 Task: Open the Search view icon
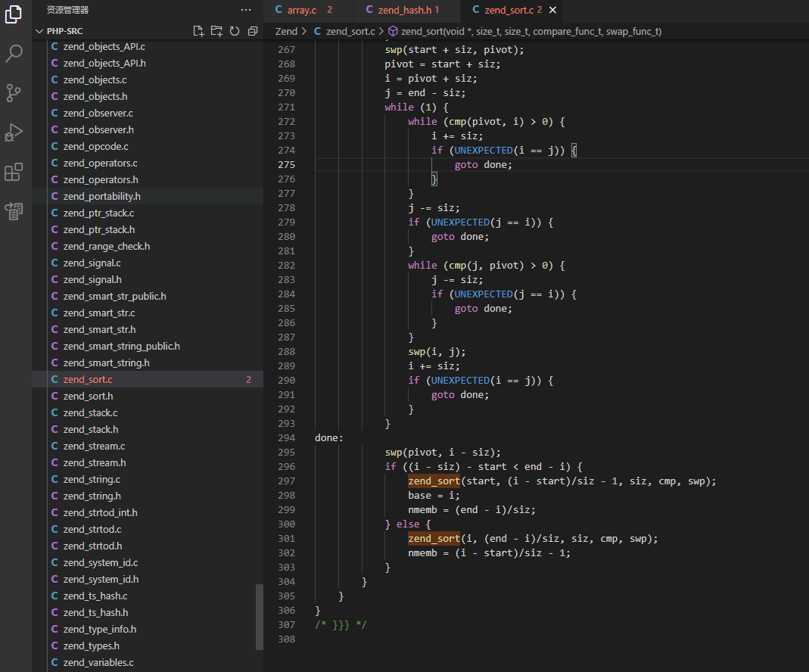point(14,54)
